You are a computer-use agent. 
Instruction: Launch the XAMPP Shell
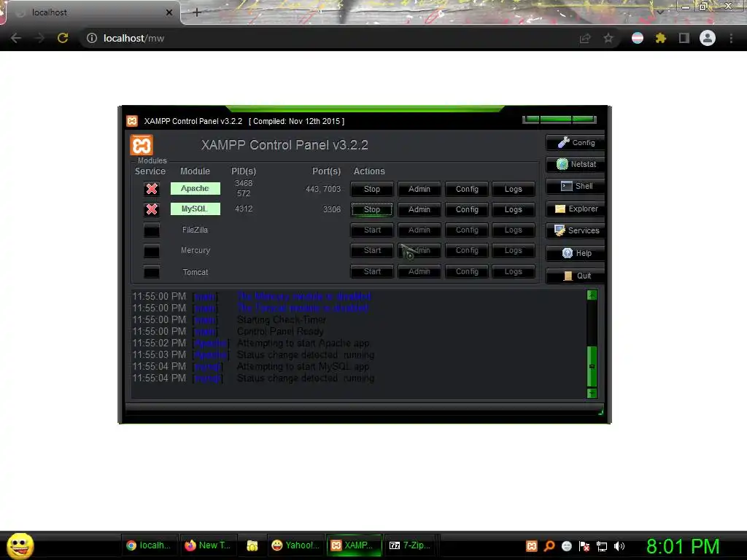[576, 186]
